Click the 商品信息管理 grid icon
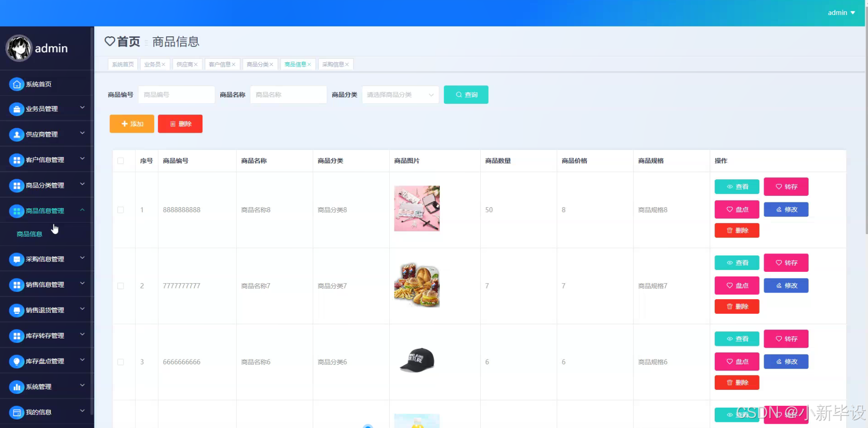868x428 pixels. (17, 211)
